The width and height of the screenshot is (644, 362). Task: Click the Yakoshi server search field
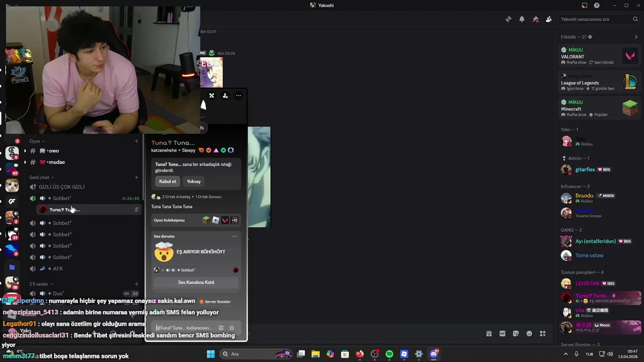pyautogui.click(x=599, y=19)
